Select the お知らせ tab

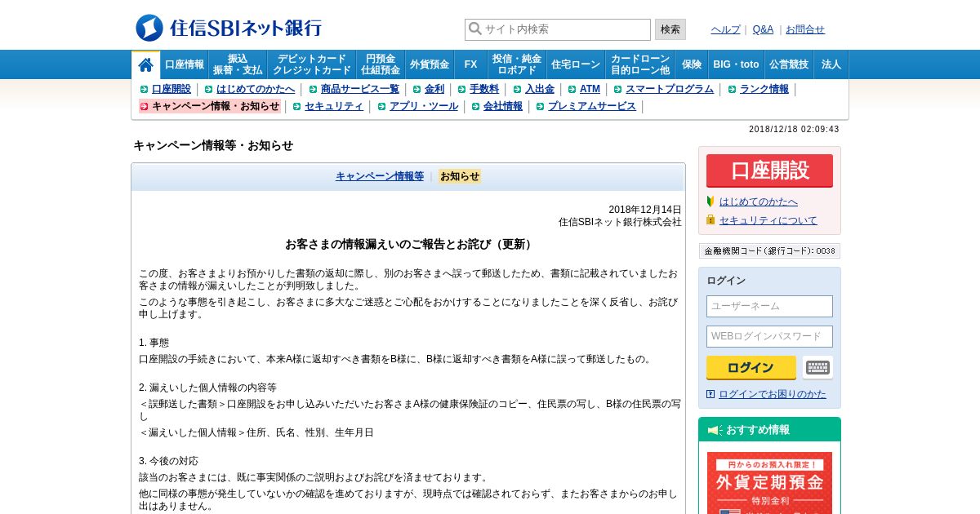point(460,176)
